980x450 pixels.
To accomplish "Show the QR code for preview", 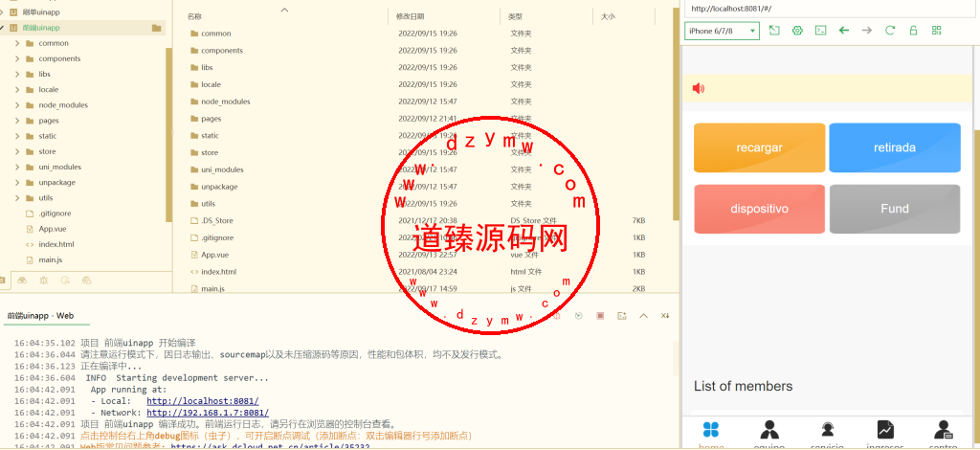I will 936,30.
